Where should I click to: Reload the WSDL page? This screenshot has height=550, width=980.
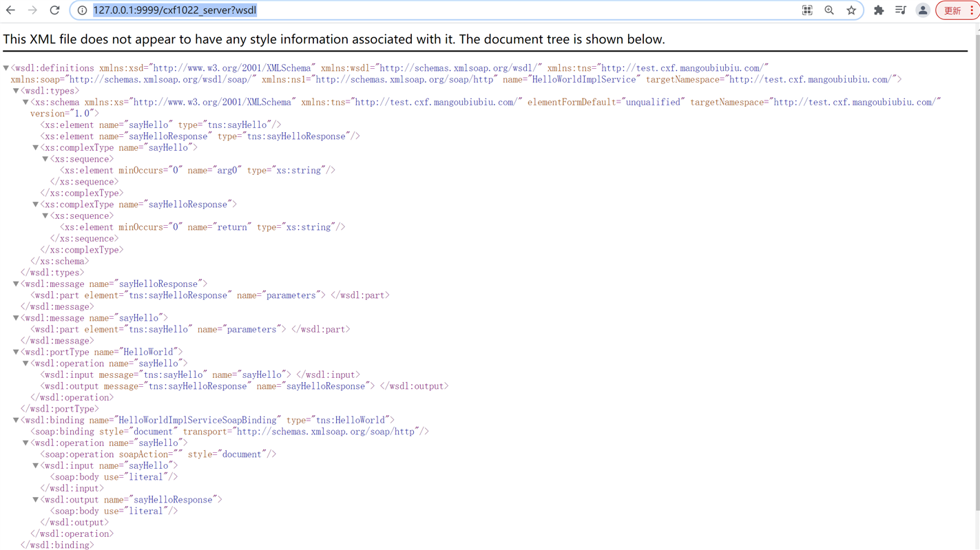[x=54, y=10]
